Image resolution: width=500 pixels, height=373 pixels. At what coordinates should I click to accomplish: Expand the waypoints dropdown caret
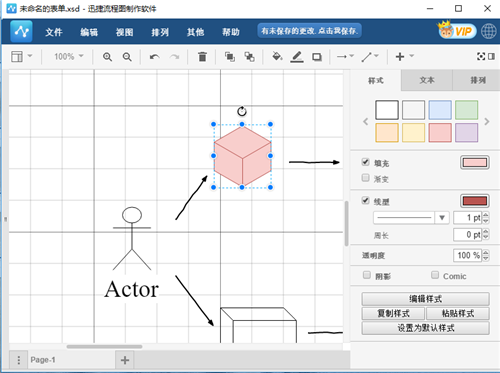[376, 56]
